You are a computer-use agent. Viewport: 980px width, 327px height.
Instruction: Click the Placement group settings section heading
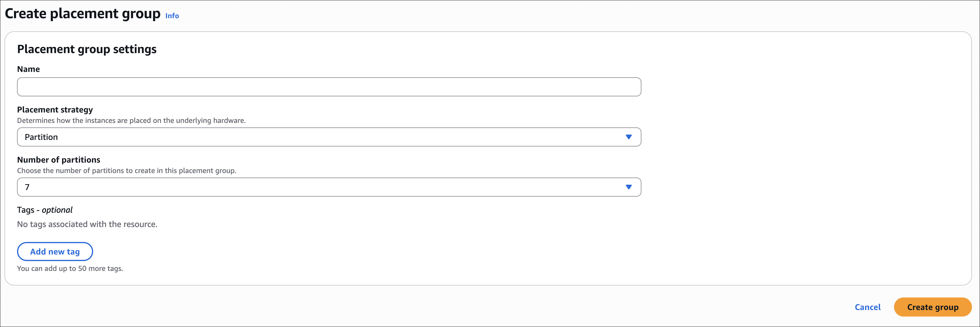(x=87, y=49)
